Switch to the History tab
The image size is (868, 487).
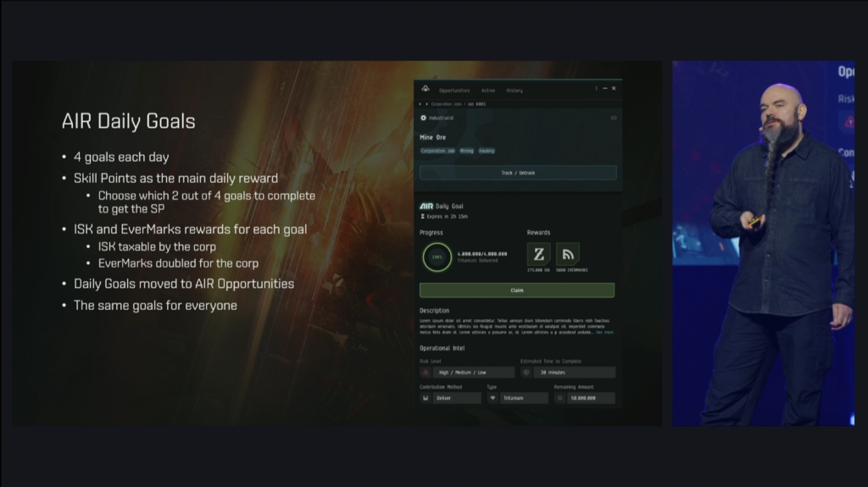point(515,91)
